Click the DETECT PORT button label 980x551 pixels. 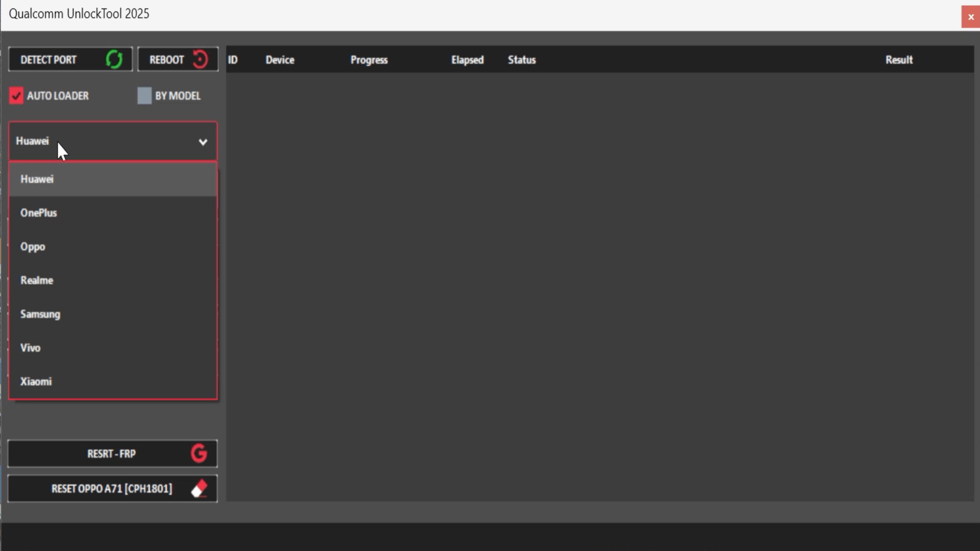[x=48, y=60]
